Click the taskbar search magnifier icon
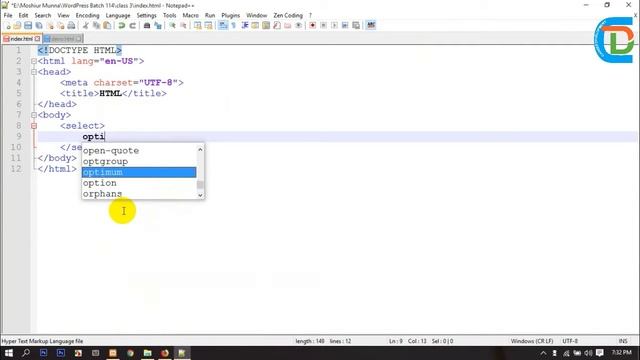The width and height of the screenshot is (640, 360). point(26,353)
